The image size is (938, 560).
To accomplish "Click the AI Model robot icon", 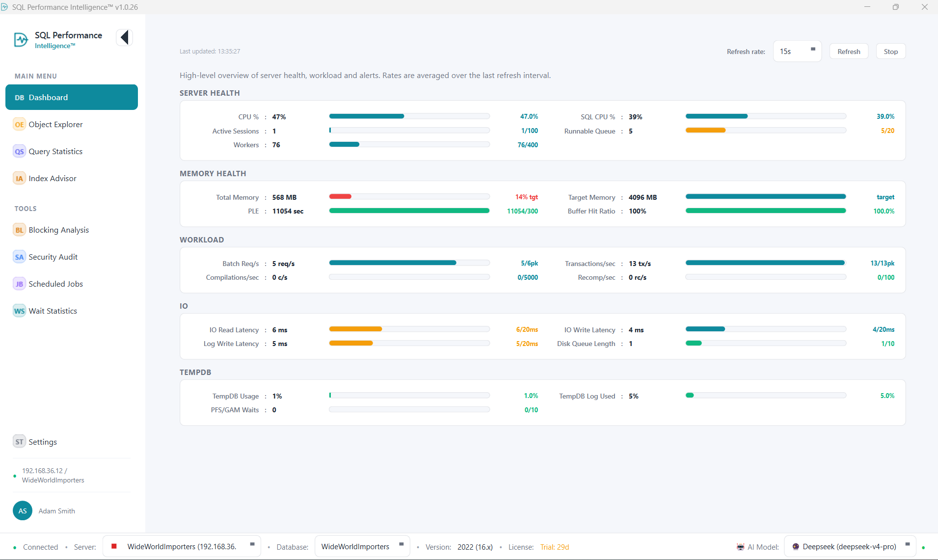I will point(740,547).
